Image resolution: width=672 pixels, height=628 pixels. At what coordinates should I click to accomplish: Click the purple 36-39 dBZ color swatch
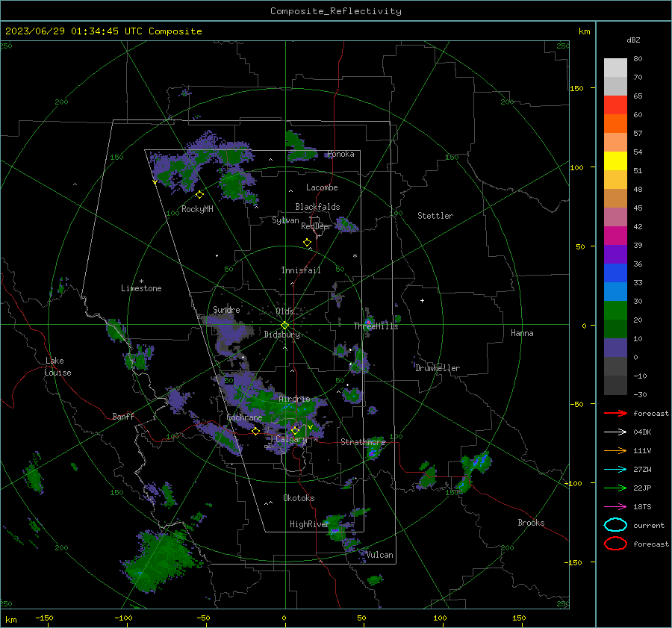[x=615, y=255]
